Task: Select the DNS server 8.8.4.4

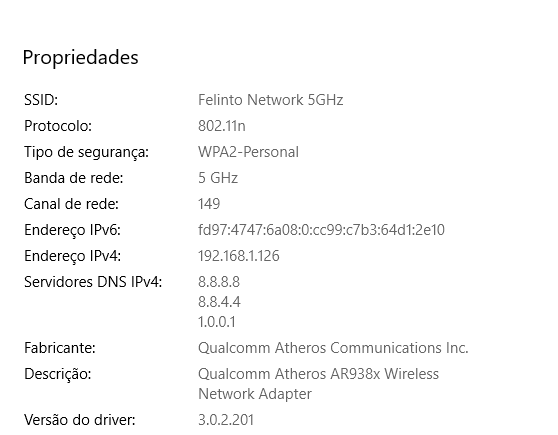Action: pyautogui.click(x=219, y=302)
